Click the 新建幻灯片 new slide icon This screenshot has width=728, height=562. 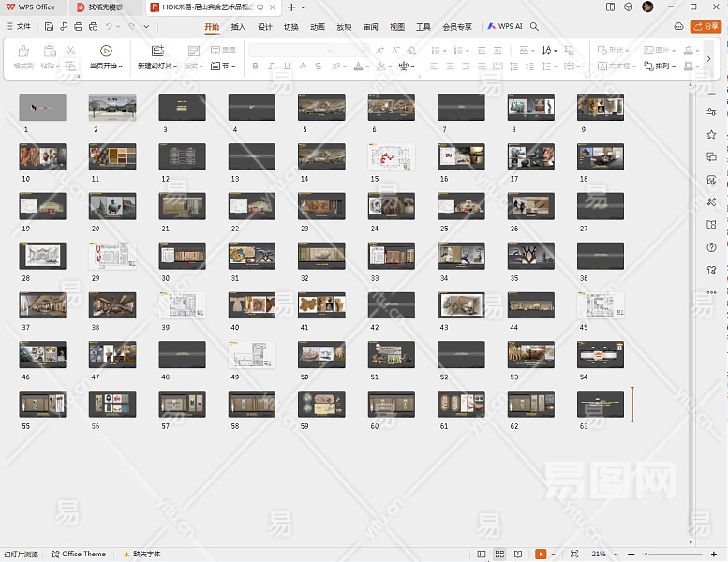156,51
